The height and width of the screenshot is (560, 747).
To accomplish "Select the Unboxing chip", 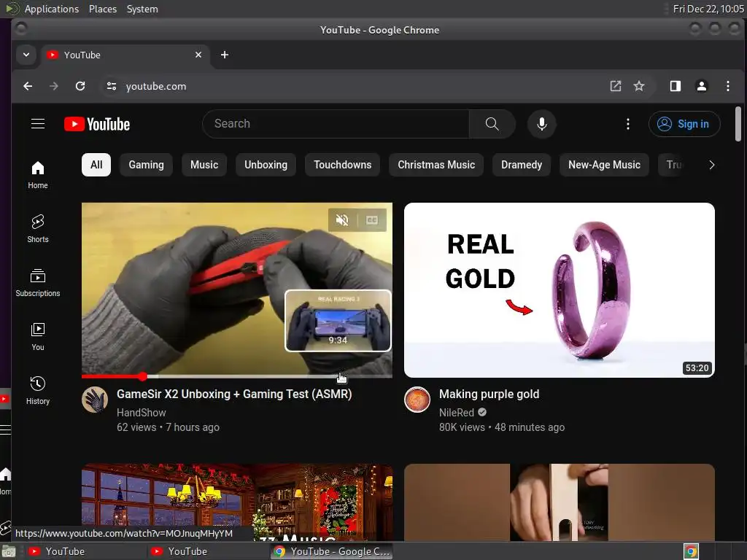I will [266, 165].
